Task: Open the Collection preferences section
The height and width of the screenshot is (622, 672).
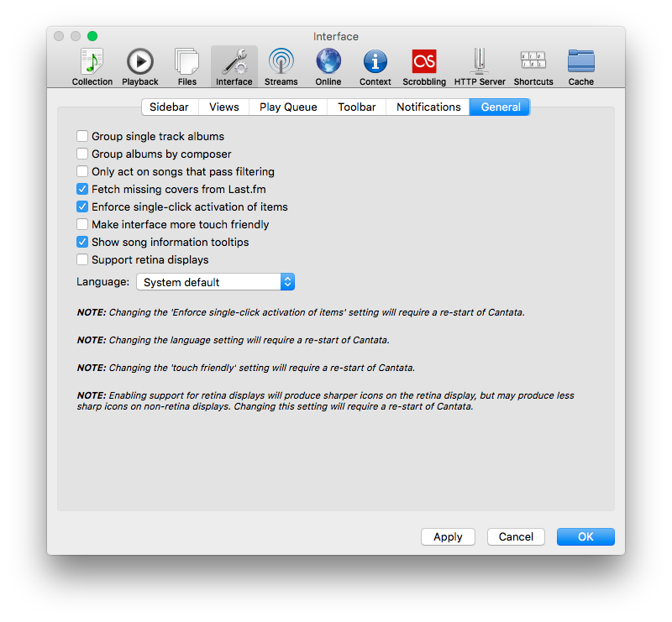Action: (x=92, y=66)
